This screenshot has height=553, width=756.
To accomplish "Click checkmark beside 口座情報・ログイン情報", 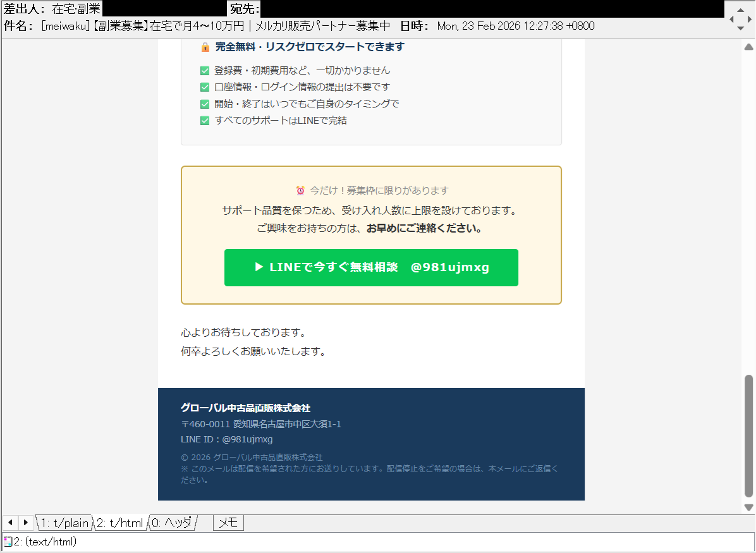I will click(x=204, y=87).
